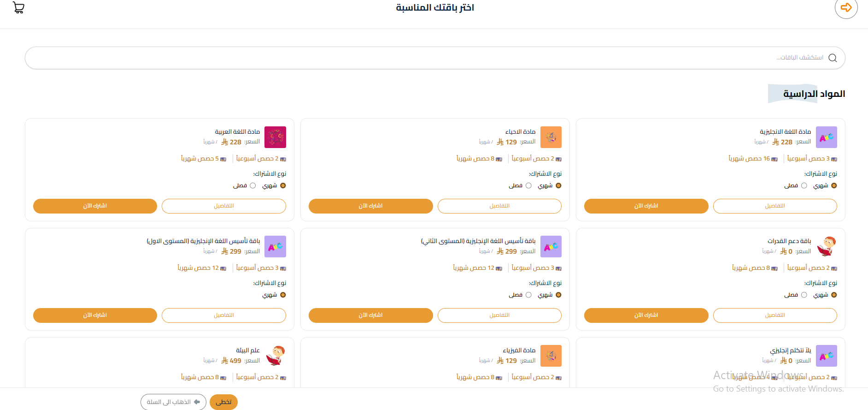Select فصلي subscription for مادة الاحياء
Viewport: 868px width, 410px height.
coord(528,185)
